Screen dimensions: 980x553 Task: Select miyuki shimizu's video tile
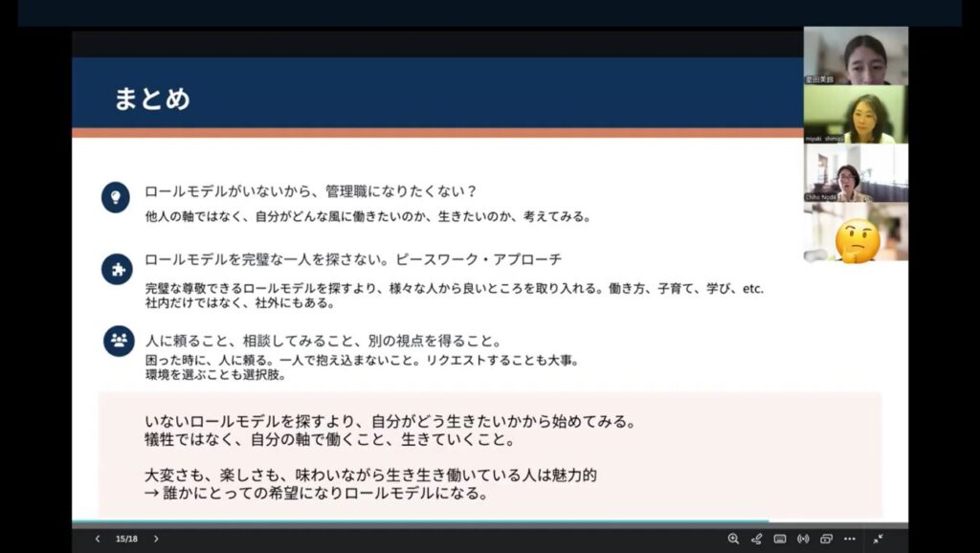pyautogui.click(x=856, y=115)
